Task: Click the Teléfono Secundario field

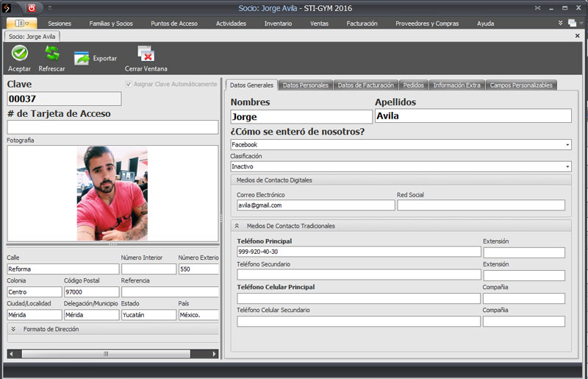Action: click(x=359, y=274)
